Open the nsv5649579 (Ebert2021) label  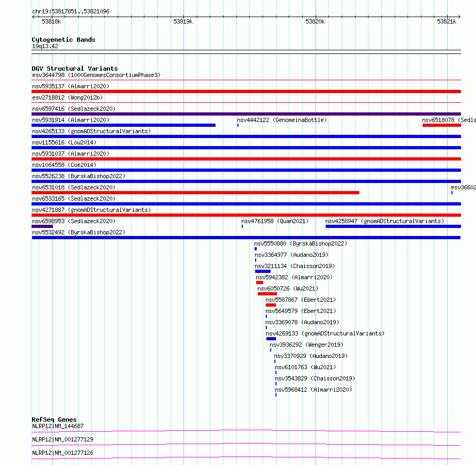301,311
